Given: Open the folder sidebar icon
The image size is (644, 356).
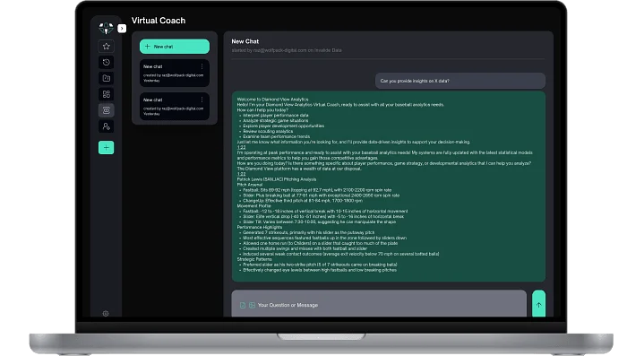Looking at the screenshot, I should click(x=107, y=78).
